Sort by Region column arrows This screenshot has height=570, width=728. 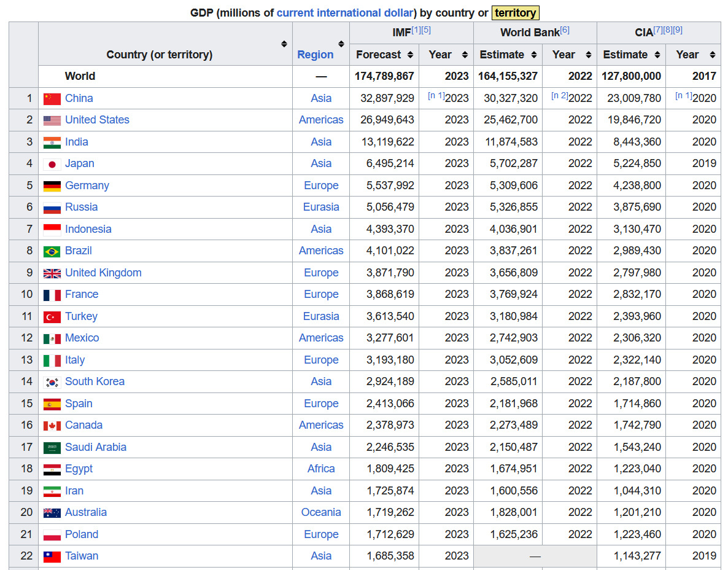341,44
